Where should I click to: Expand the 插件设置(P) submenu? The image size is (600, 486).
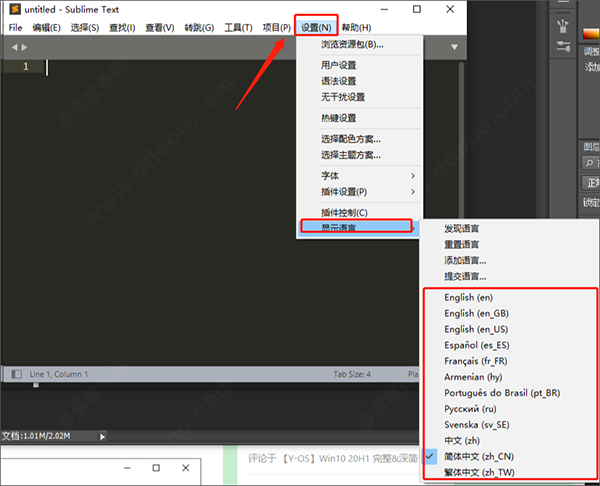tap(360, 192)
